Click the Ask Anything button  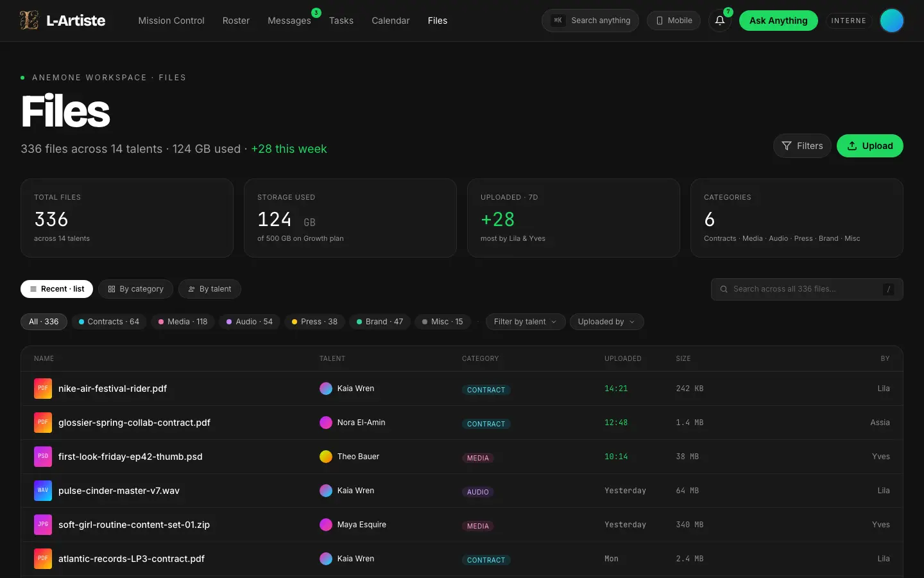[x=778, y=21]
